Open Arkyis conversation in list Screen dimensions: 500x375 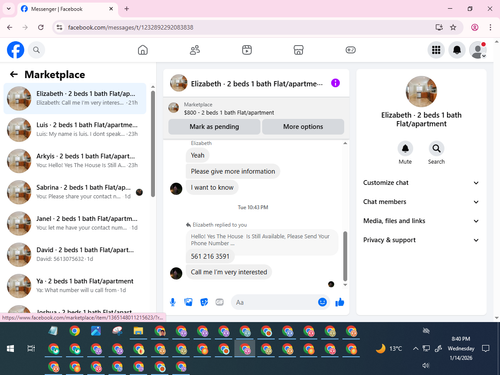(75, 161)
